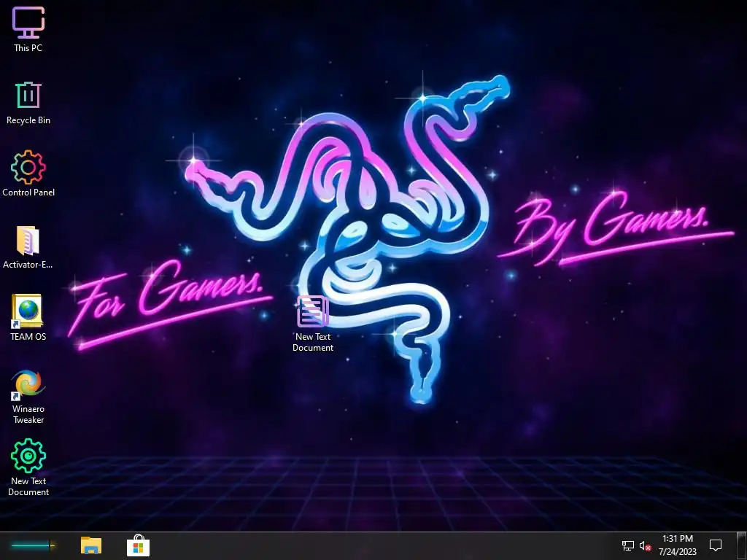Open the network status tray icon
747x560 pixels.
tap(628, 545)
